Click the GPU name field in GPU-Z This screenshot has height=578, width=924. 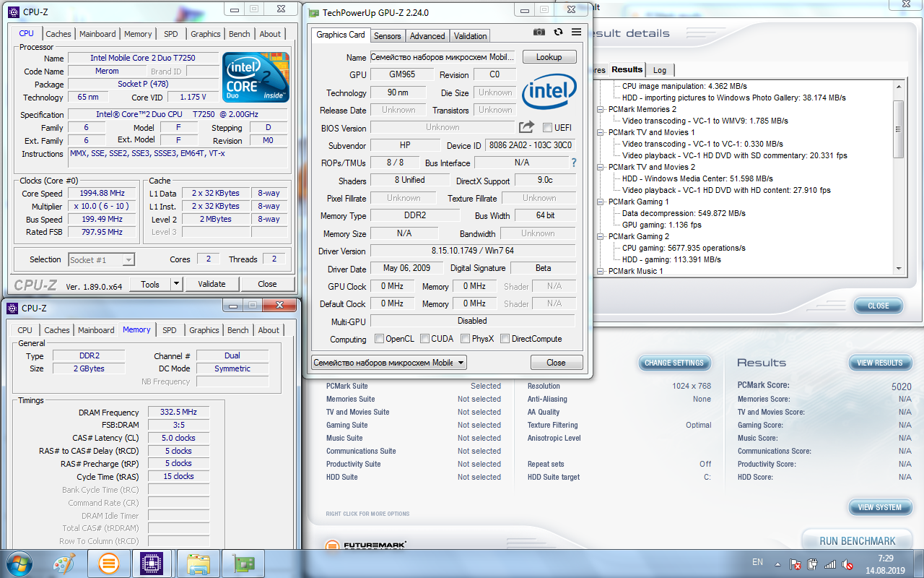(443, 57)
